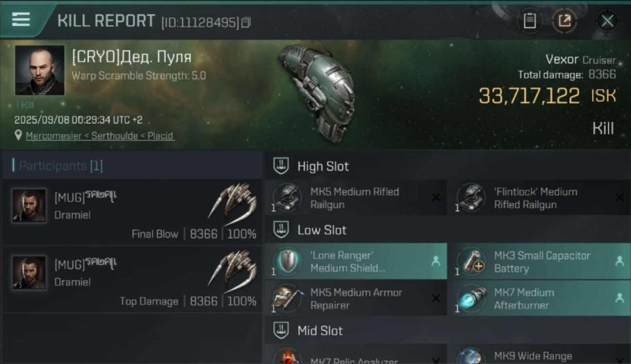Share the kill report
The image size is (631, 364).
565,21
